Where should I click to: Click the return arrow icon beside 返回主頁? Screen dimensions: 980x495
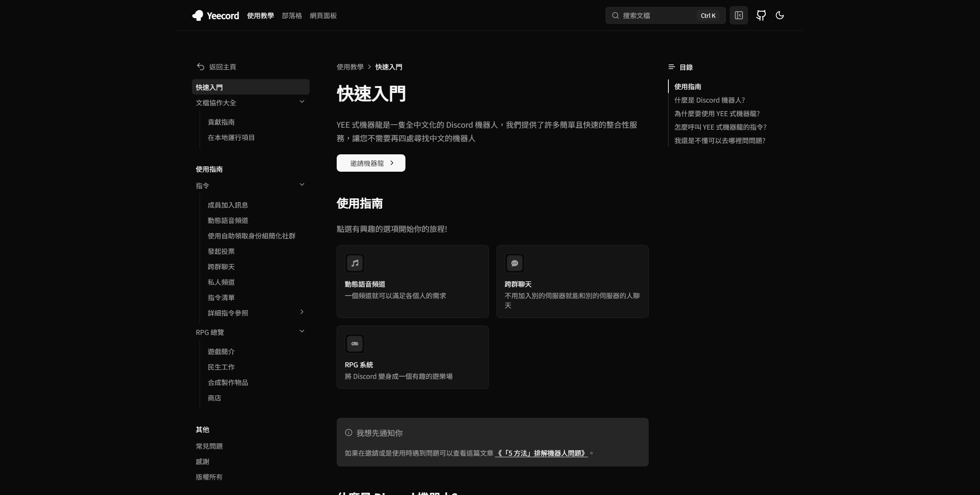pyautogui.click(x=200, y=67)
